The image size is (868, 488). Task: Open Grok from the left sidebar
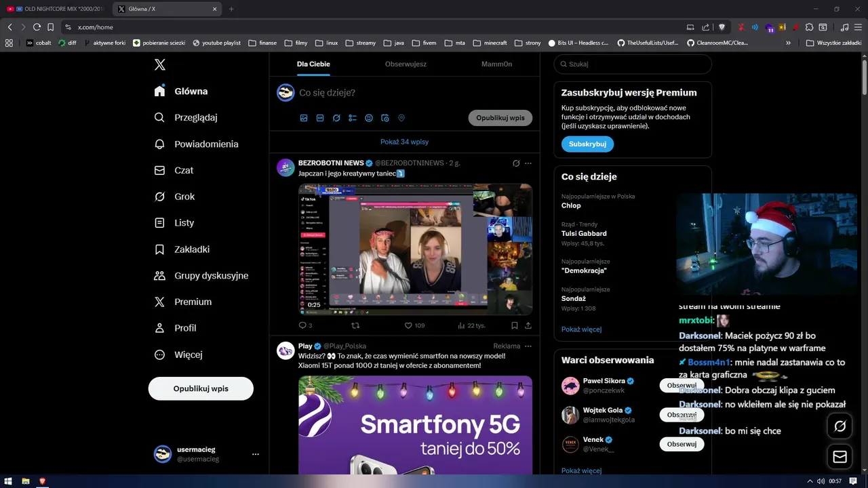(x=175, y=197)
